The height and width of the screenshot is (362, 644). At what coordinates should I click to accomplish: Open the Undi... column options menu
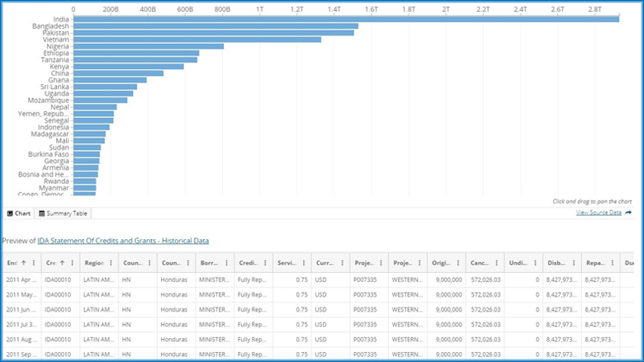[536, 263]
